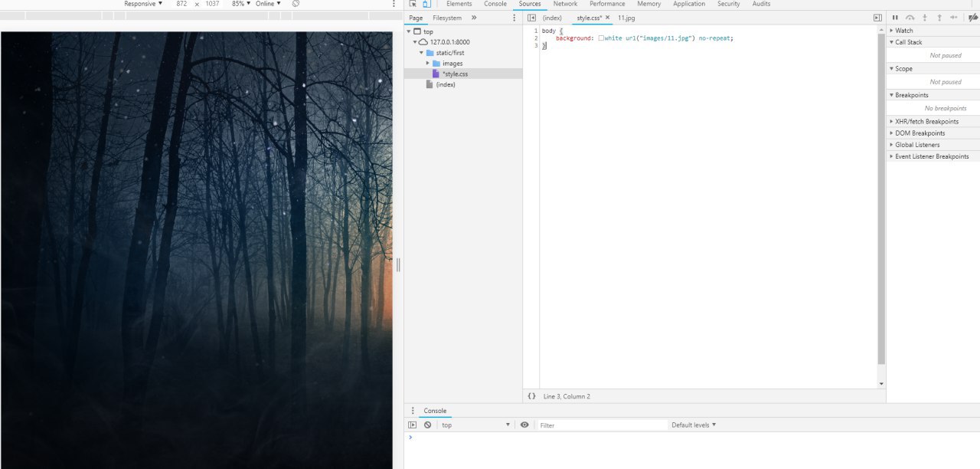Click the rotate viewport icon
This screenshot has height=469, width=980.
296,4
